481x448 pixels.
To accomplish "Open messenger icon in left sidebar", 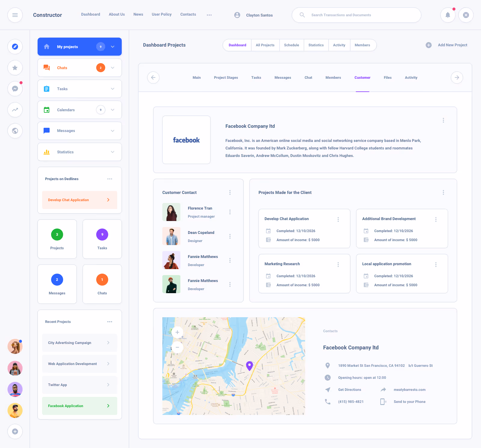I will point(15,89).
